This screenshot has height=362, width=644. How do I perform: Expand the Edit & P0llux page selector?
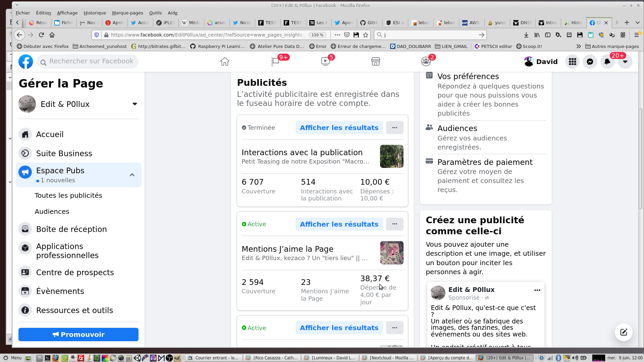(135, 104)
